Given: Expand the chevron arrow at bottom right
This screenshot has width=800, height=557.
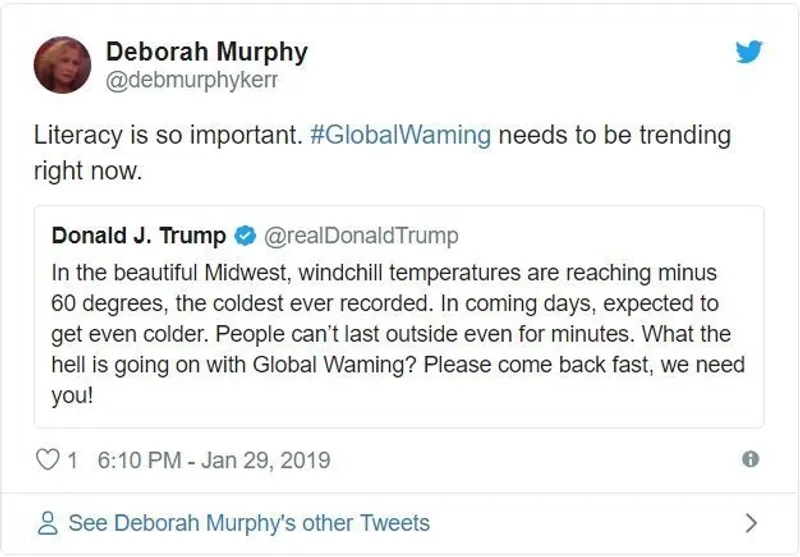Looking at the screenshot, I should 752,523.
